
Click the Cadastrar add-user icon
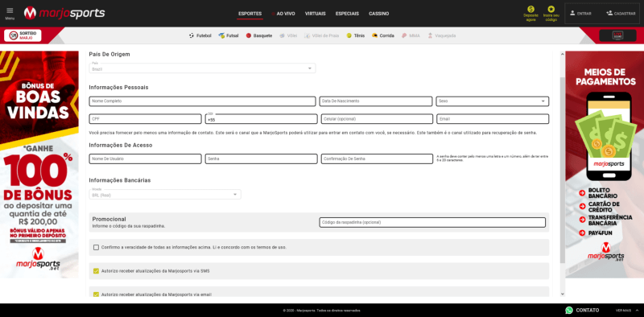(609, 13)
